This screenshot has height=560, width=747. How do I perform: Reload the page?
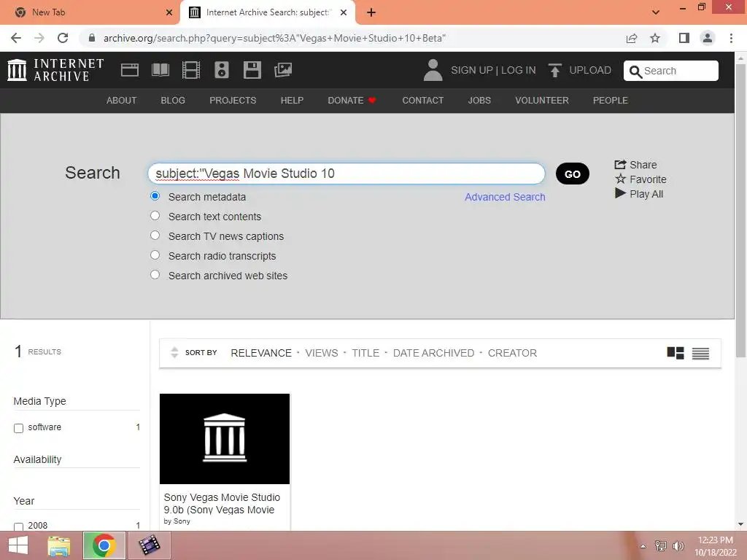pyautogui.click(x=63, y=38)
